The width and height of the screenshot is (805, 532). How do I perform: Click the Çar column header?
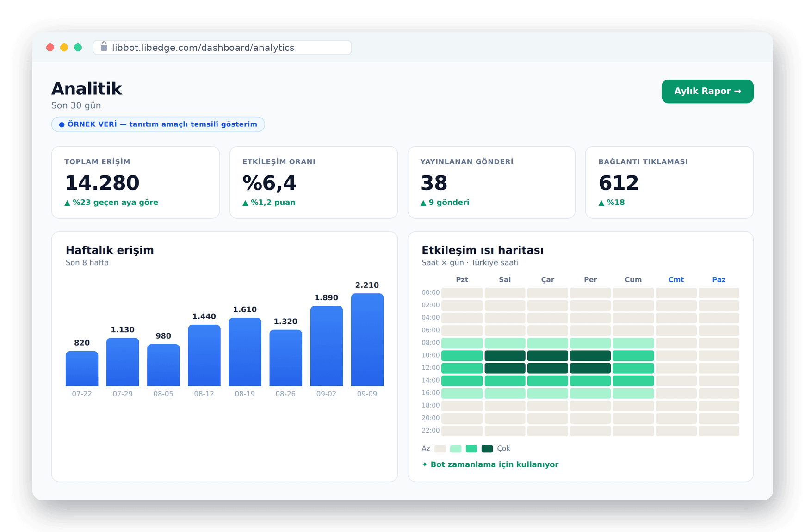547,279
